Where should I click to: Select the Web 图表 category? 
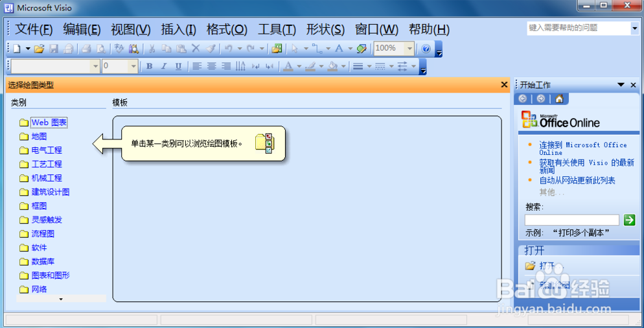coord(49,123)
